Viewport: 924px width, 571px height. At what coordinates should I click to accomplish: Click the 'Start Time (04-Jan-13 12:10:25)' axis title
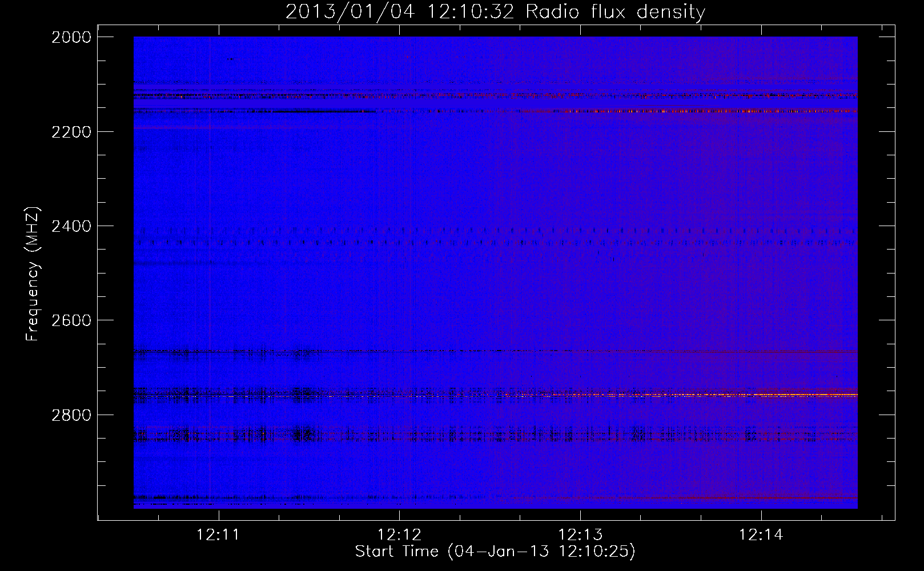point(495,552)
